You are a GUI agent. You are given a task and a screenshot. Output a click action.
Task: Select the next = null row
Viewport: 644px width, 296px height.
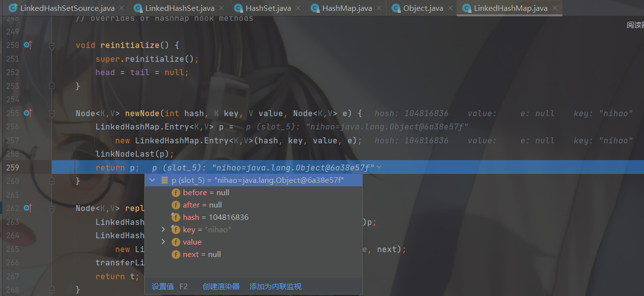(254, 254)
